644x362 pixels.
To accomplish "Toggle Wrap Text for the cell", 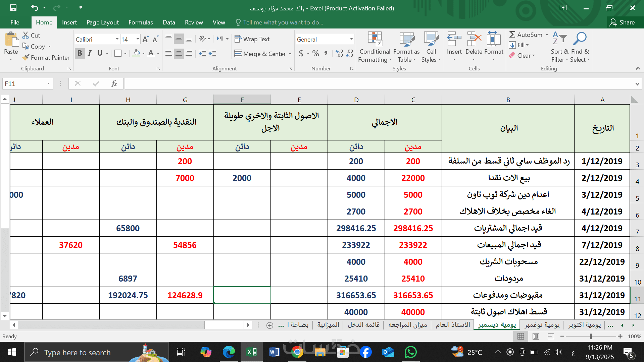I will click(252, 39).
